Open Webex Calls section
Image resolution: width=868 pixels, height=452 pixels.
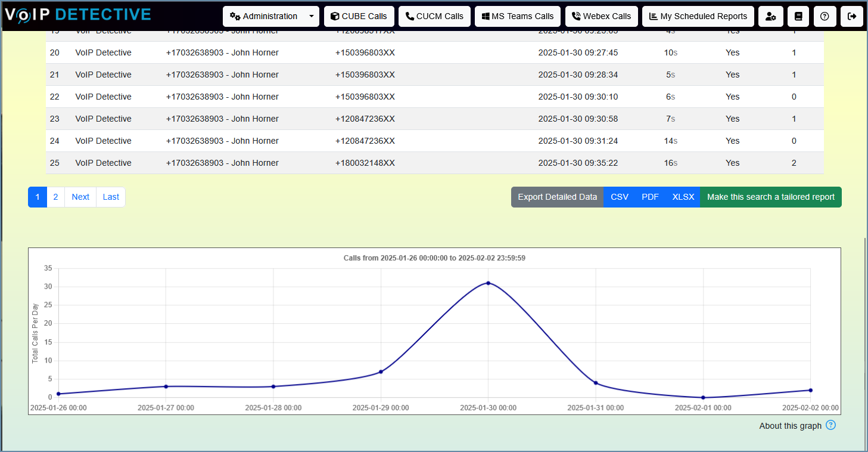(x=602, y=17)
